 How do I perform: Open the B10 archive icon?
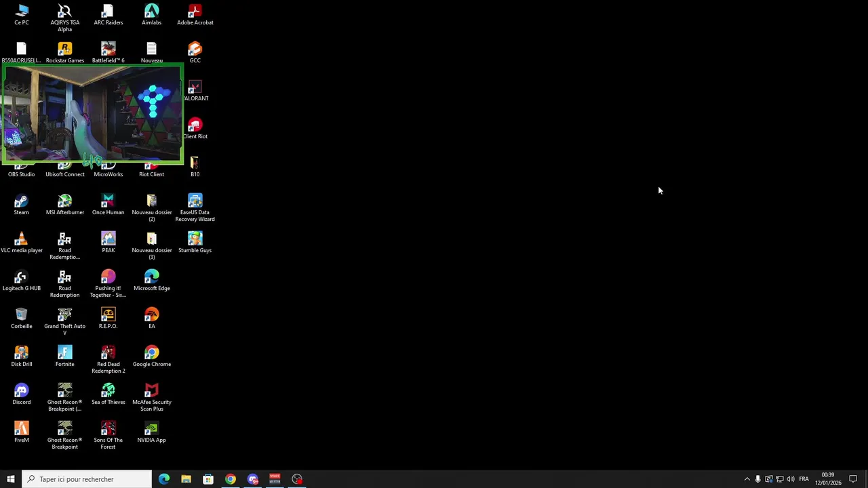point(195,166)
